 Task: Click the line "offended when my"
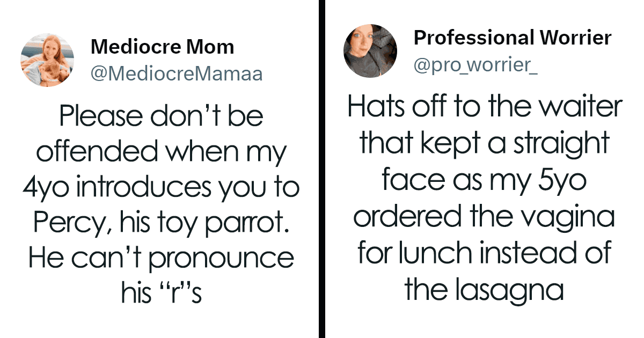[x=160, y=153]
